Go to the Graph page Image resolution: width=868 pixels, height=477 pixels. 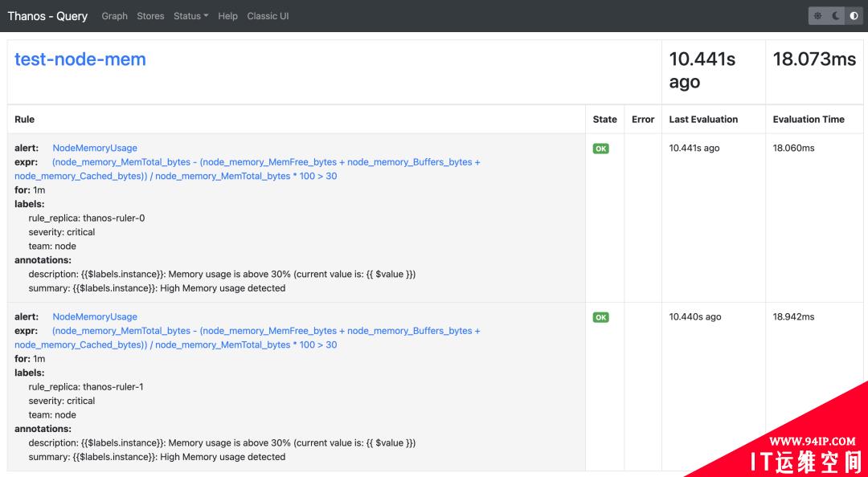pos(115,16)
